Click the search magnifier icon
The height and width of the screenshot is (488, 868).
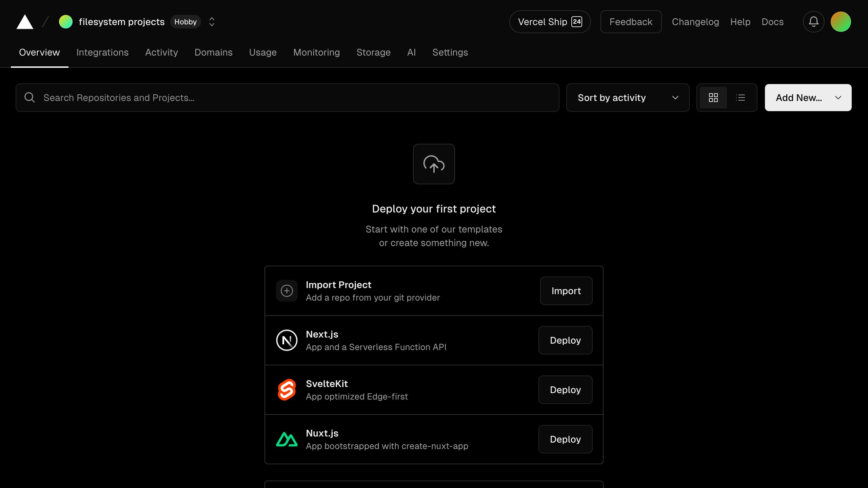(29, 98)
